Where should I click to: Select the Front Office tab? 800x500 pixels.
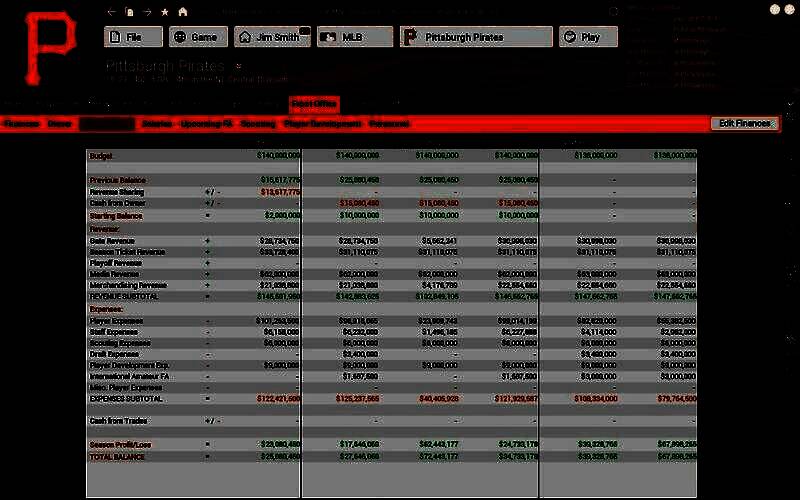coord(314,103)
